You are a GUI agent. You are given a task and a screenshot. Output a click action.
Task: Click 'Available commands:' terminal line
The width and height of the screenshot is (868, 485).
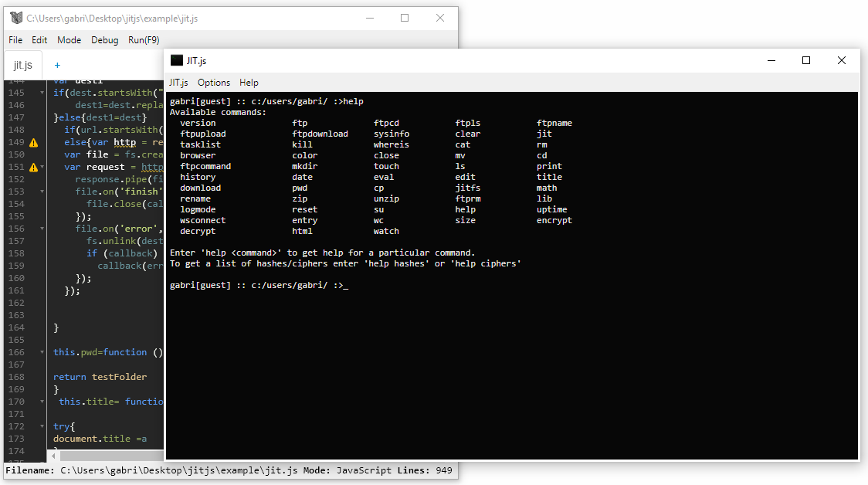pos(218,113)
